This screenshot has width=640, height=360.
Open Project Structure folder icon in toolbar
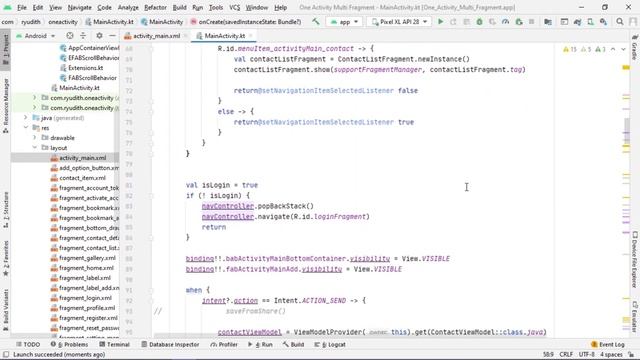[x=548, y=22]
